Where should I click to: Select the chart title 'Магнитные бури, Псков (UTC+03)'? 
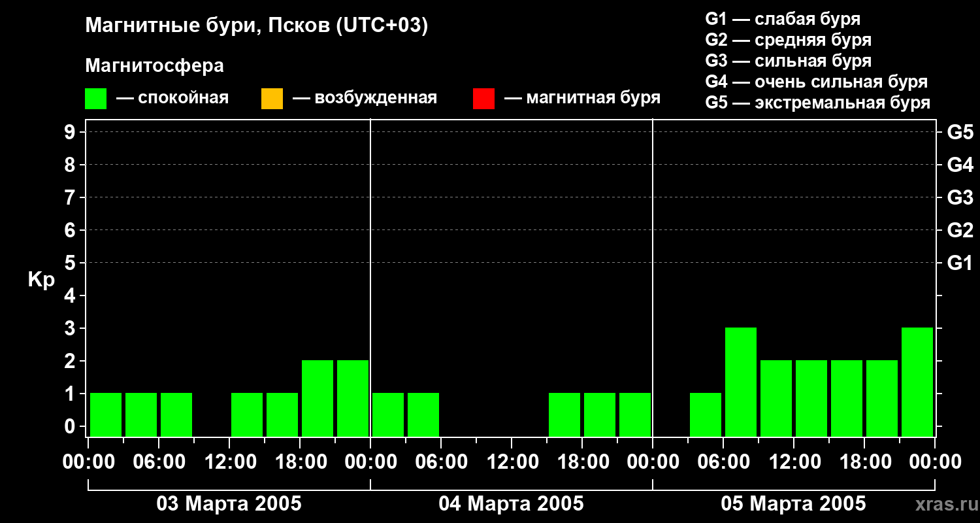pos(257,26)
